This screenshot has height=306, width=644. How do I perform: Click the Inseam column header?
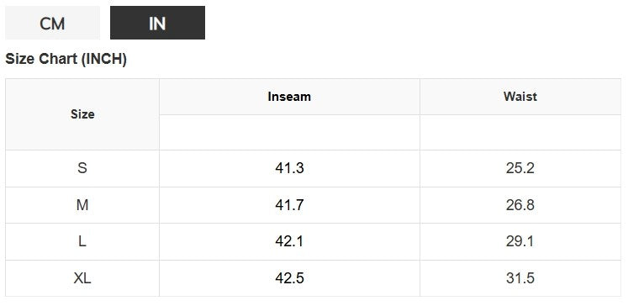pyautogui.click(x=289, y=97)
